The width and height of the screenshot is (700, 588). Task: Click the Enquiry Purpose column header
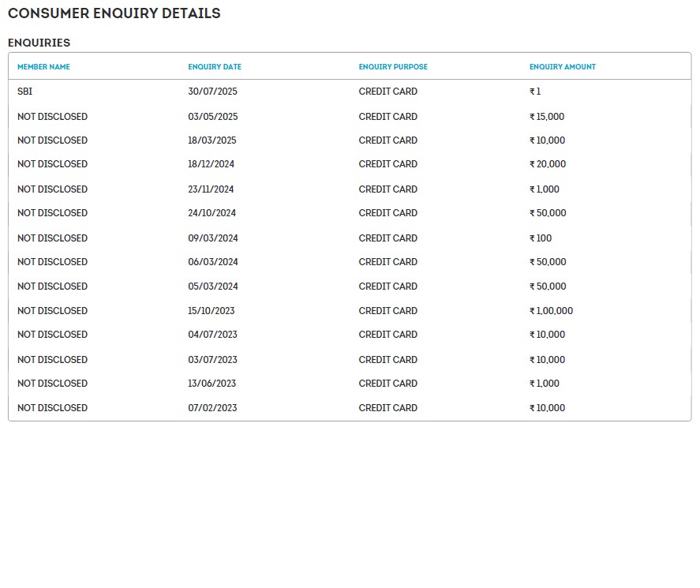tap(393, 67)
